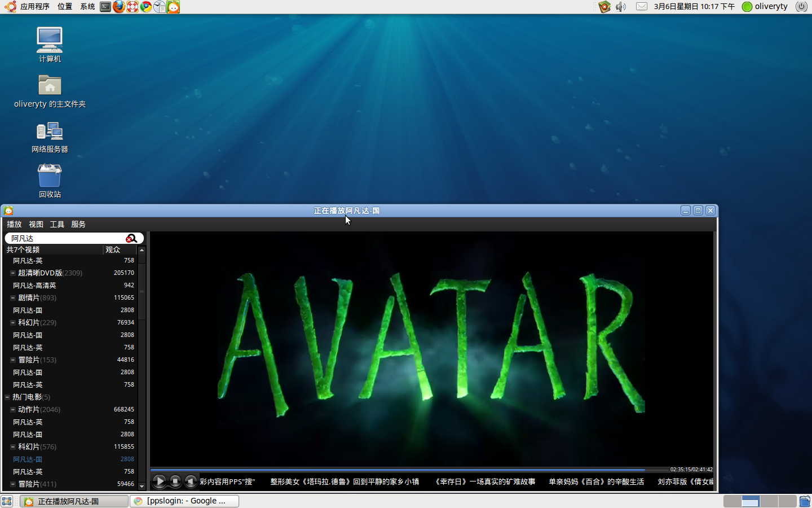Open the 服务 menu

tap(78, 225)
